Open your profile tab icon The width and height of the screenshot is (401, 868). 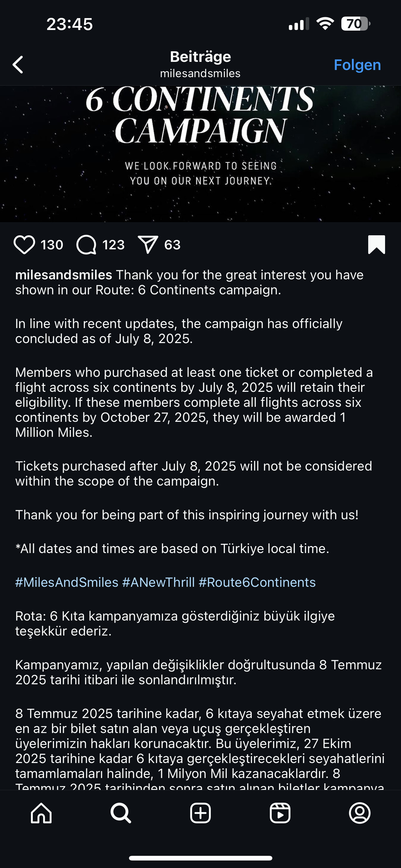coord(359,813)
